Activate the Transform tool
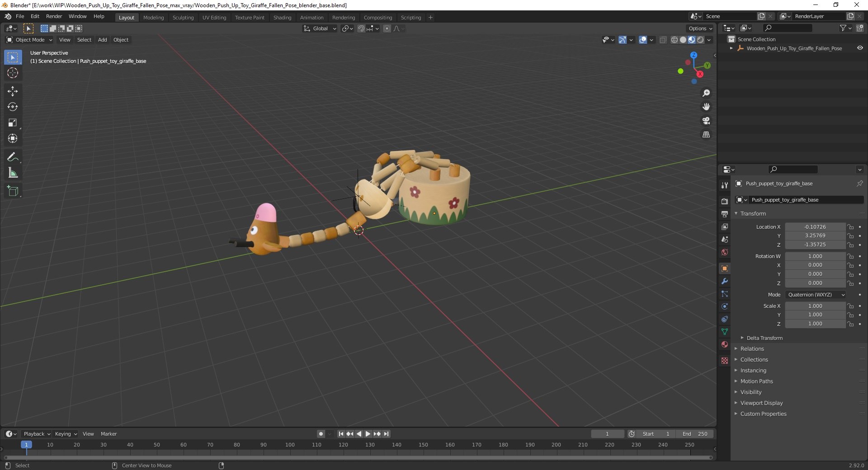Image resolution: width=868 pixels, height=470 pixels. coord(13,139)
